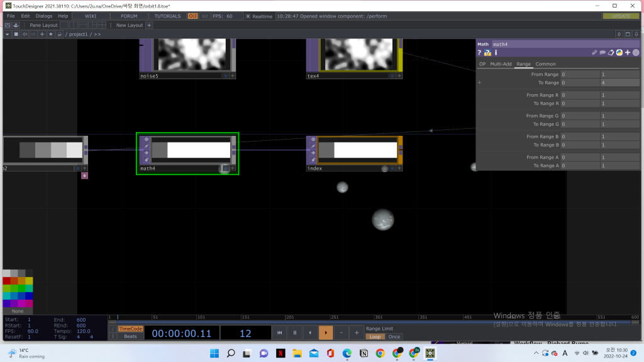The width and height of the screenshot is (644, 362).
Task: Open the WIKI link button
Action: coord(91,16)
